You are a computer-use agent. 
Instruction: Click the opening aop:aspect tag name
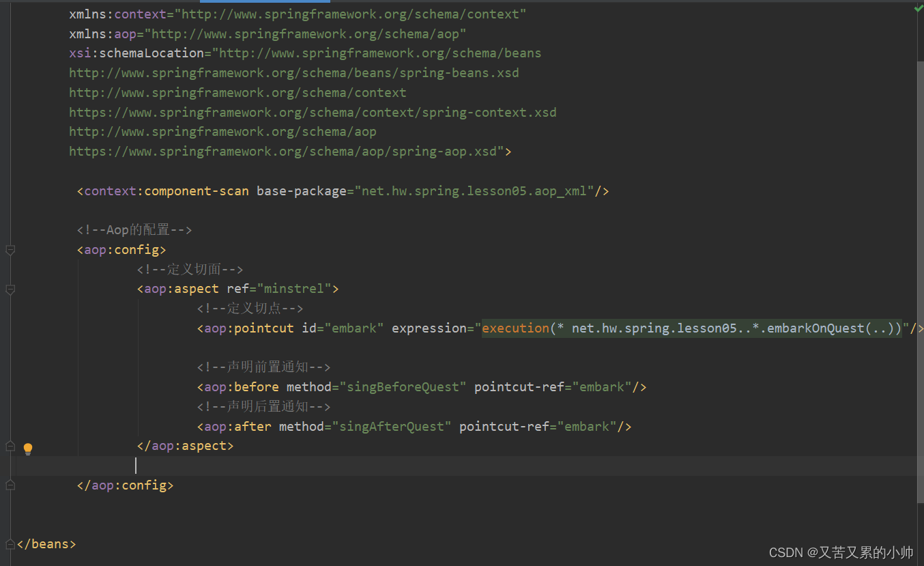click(182, 289)
